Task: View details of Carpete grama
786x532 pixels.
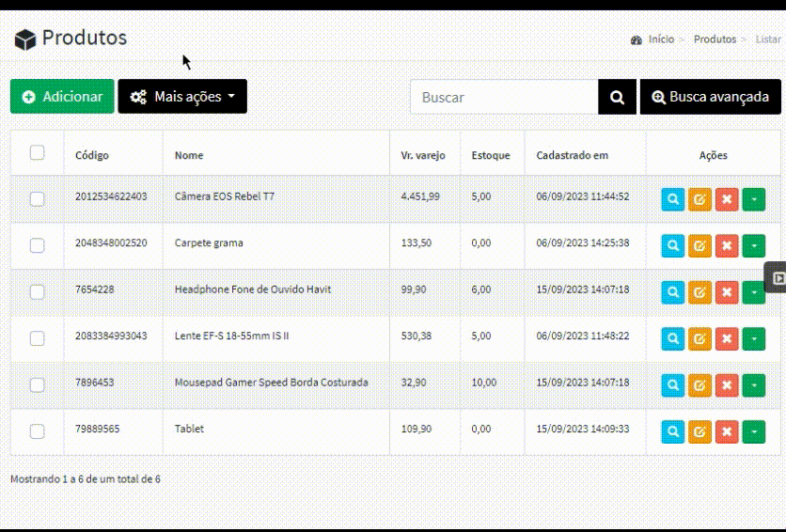Action: [673, 246]
